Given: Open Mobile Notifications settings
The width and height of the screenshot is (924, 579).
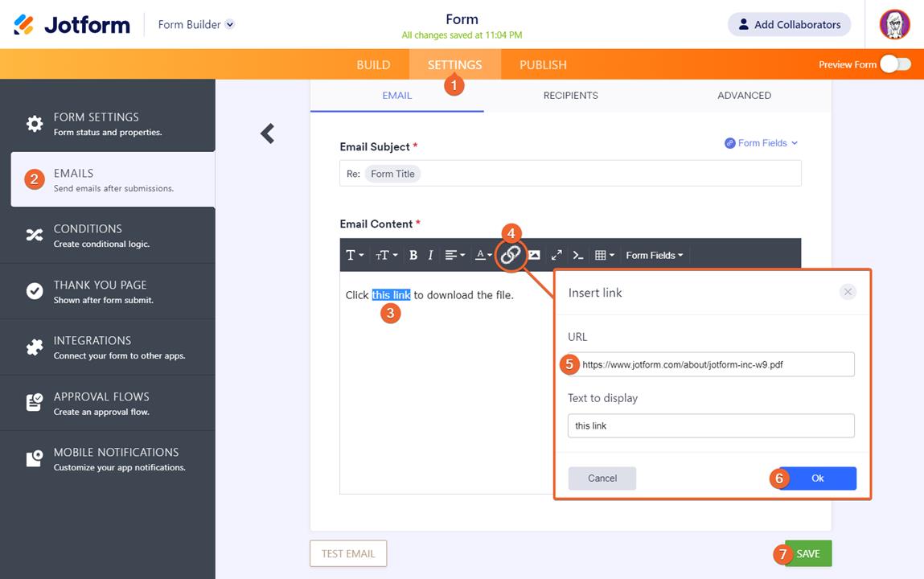Looking at the screenshot, I should pos(108,459).
